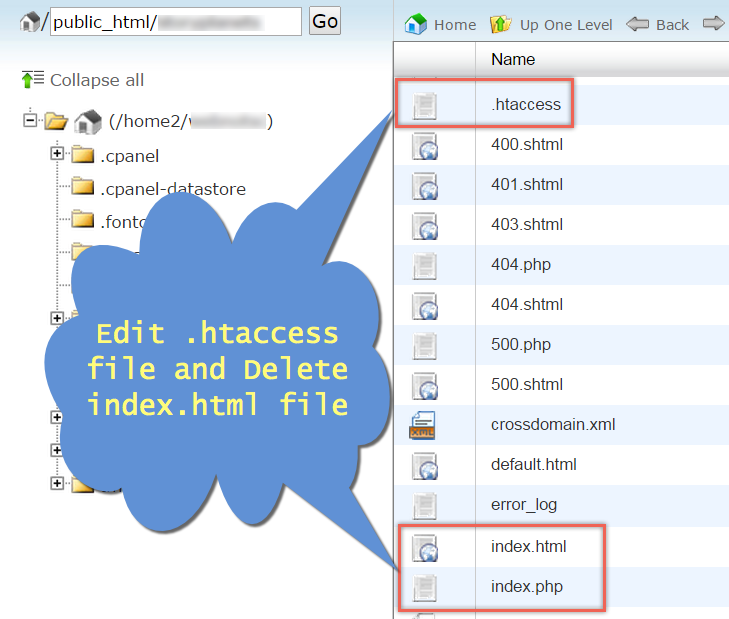Sort files by the Name column header

pos(513,60)
